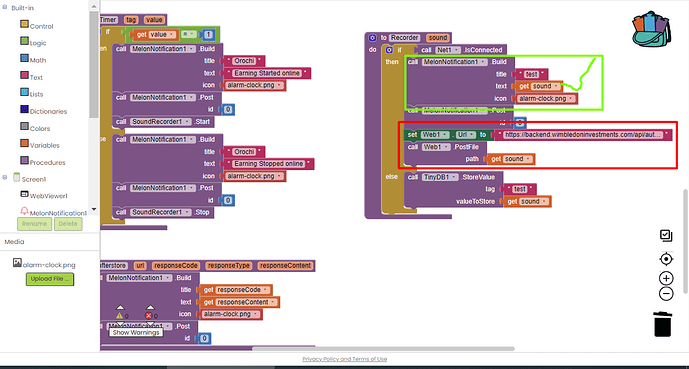Select the Variables blocks category
Screen dimensions: 689x369
(40, 145)
